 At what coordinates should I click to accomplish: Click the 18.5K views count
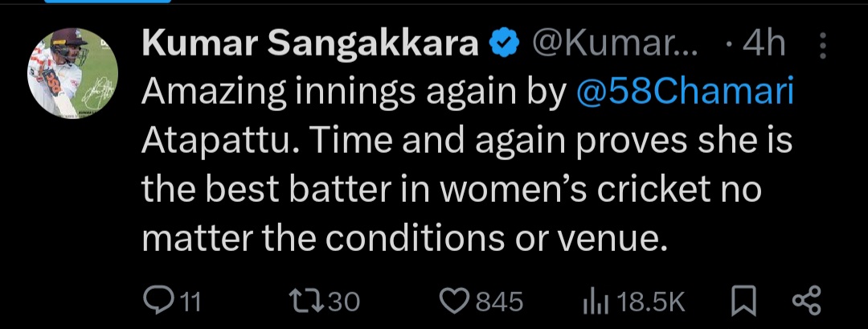click(x=652, y=302)
